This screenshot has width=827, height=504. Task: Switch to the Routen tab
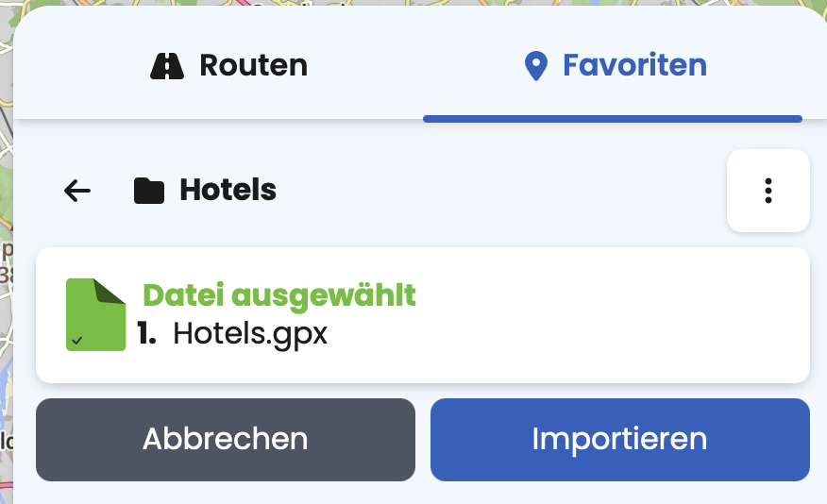228,65
